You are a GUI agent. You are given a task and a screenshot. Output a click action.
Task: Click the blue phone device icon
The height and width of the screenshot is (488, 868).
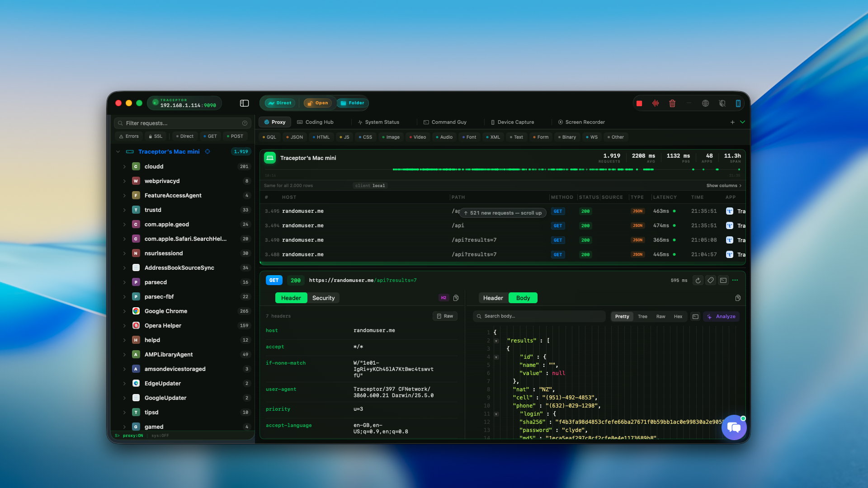pos(738,103)
